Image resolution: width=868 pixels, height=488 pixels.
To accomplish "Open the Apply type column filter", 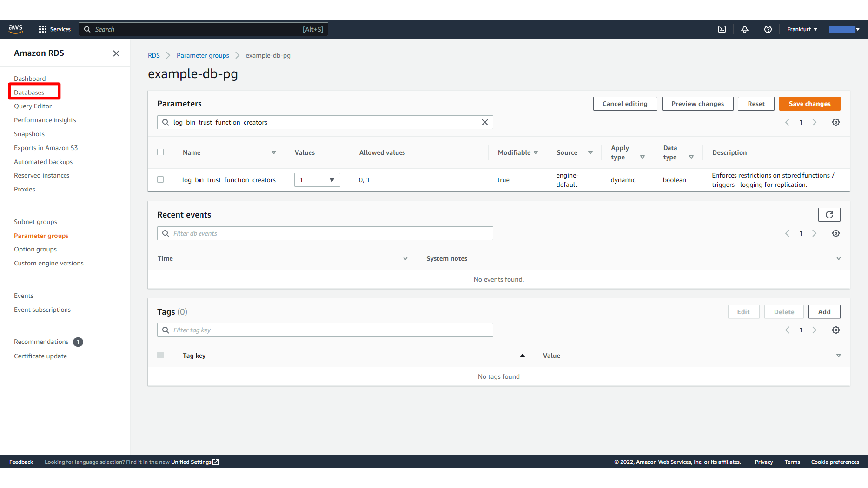I will point(643,157).
